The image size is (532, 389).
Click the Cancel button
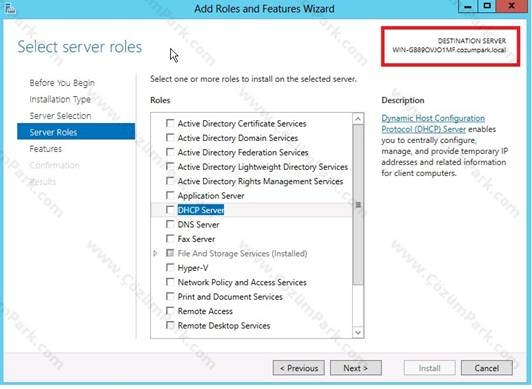pyautogui.click(x=487, y=368)
